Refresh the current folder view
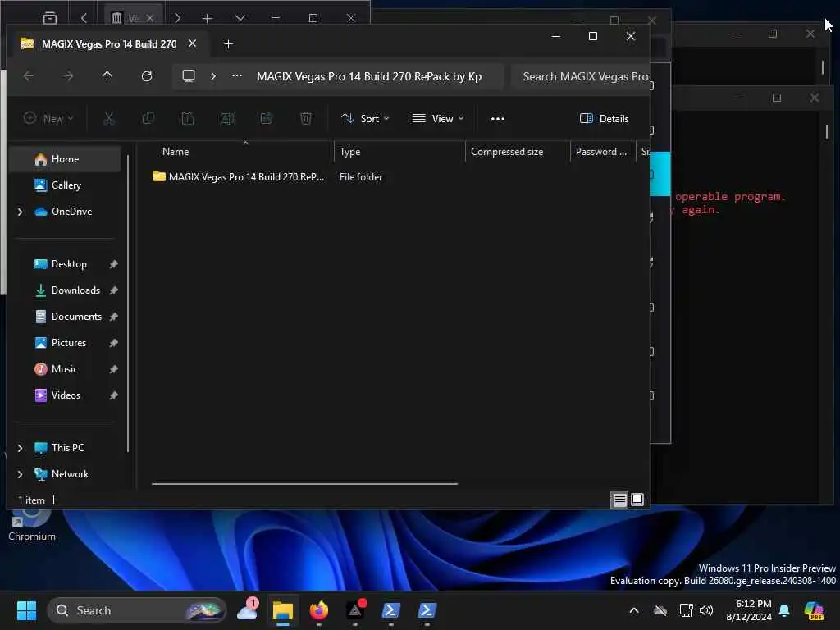 click(147, 76)
